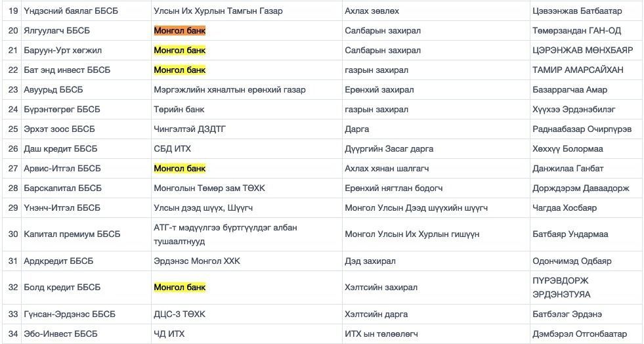Image resolution: width=644 pixels, height=344 pixels.
Task: Click row number 28
Action: 12,188
